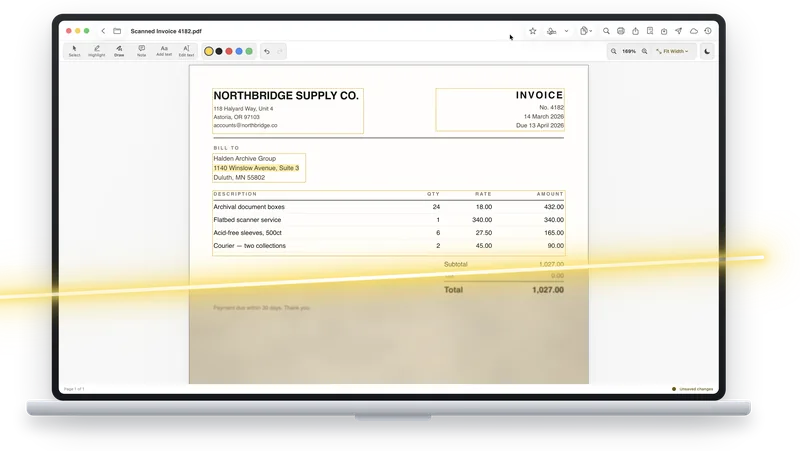800x451 pixels.
Task: Click the timer-shaped icon in title bar
Action: coord(664,31)
